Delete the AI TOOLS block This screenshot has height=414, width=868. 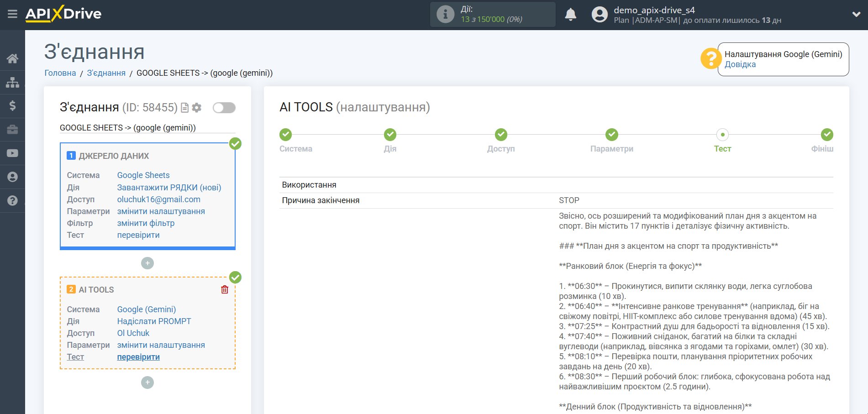[225, 290]
